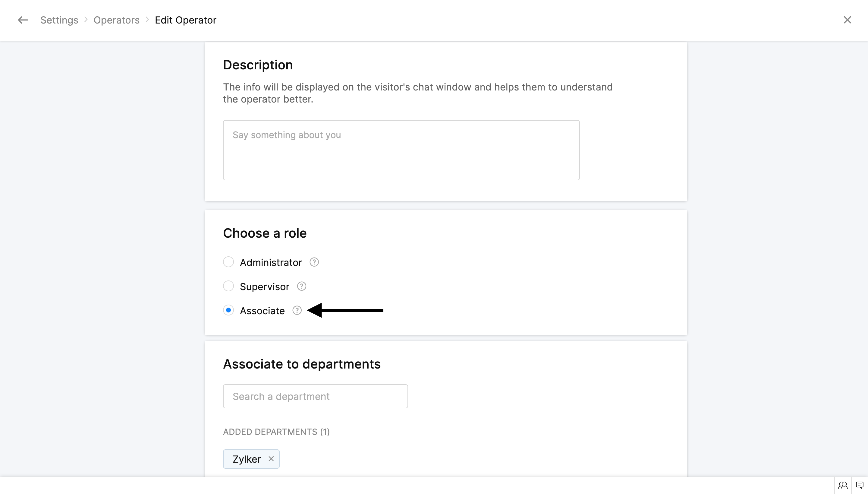Select the Administrator role radio button
This screenshot has width=868, height=494.
(x=228, y=262)
